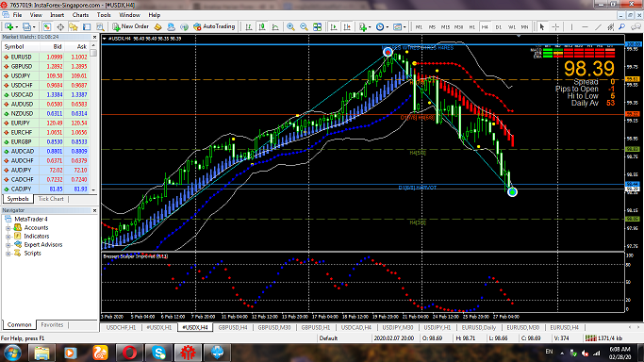Open the New Chart toolbar icon
The height and width of the screenshot is (362, 644).
[8, 26]
